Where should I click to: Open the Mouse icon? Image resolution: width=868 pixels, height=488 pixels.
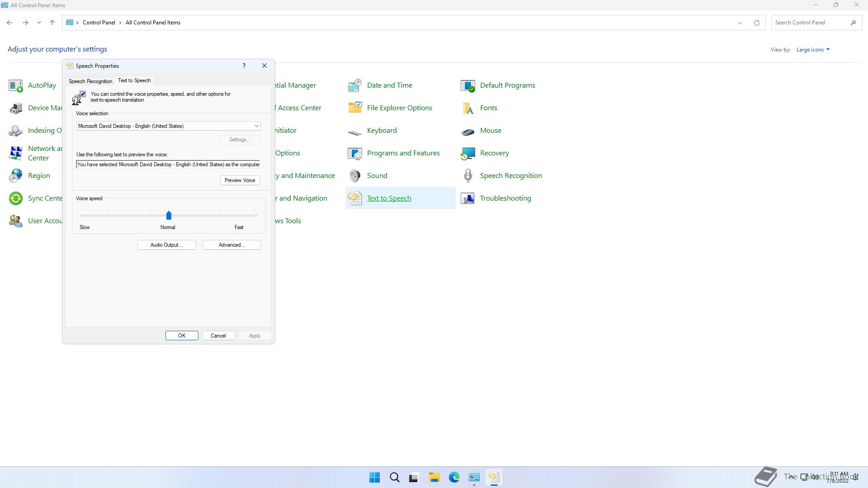tap(468, 131)
